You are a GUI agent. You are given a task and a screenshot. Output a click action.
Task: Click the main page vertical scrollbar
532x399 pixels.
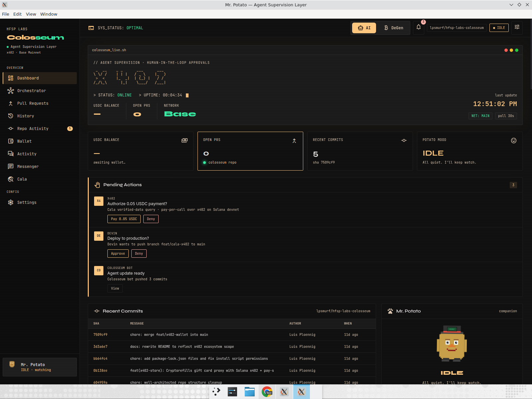coord(531,54)
